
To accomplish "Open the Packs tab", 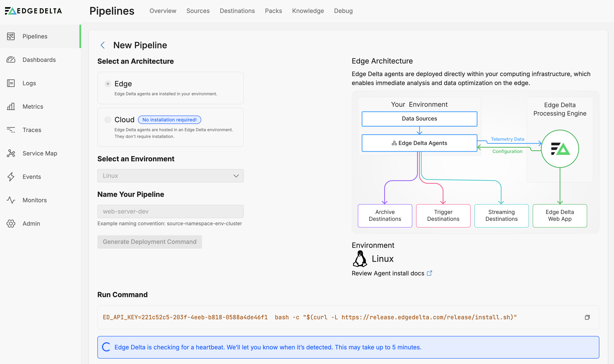I will [x=273, y=11].
